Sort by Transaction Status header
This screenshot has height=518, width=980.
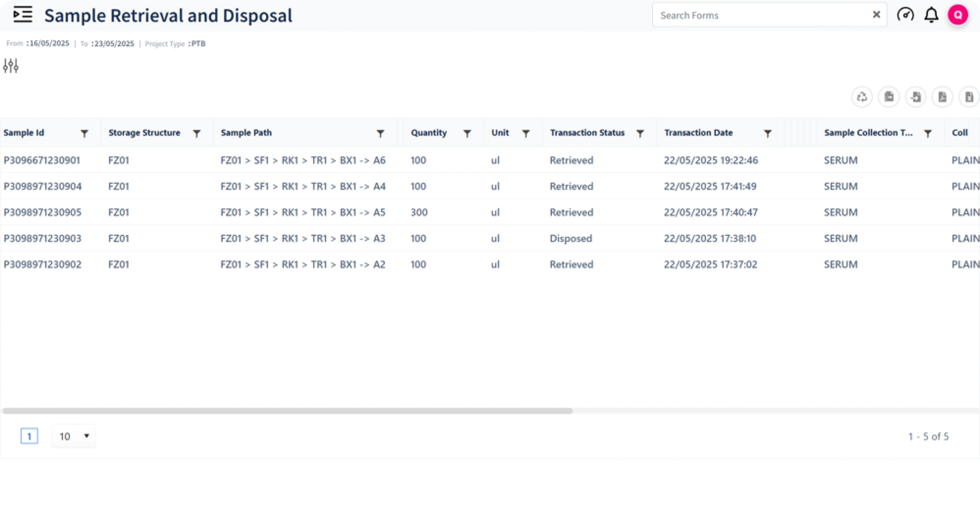pyautogui.click(x=587, y=133)
